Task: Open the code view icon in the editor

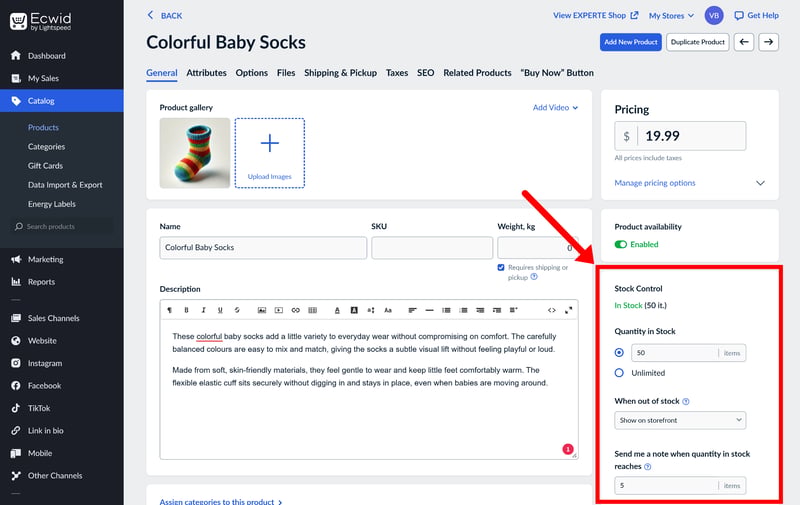Action: [552, 310]
